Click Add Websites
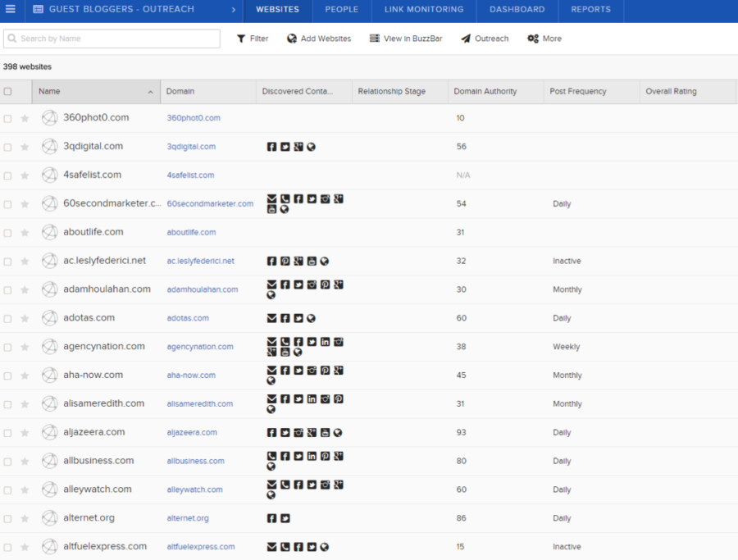Screen dimensions: 738x560 pos(319,39)
